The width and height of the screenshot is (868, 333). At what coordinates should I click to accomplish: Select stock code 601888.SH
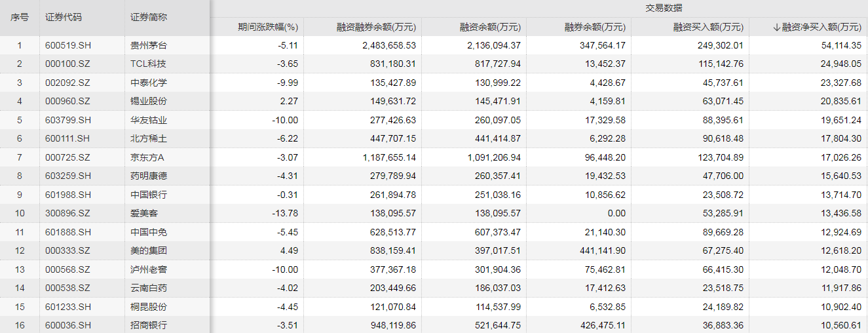(x=67, y=232)
